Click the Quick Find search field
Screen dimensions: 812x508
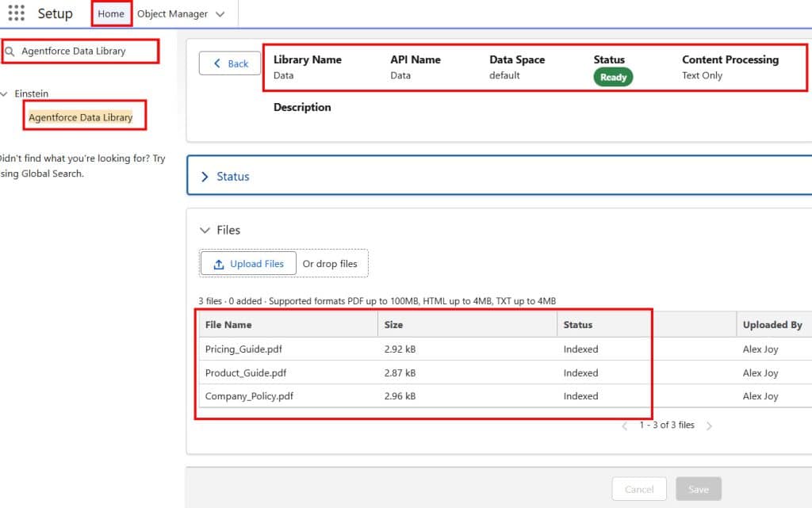pos(80,52)
